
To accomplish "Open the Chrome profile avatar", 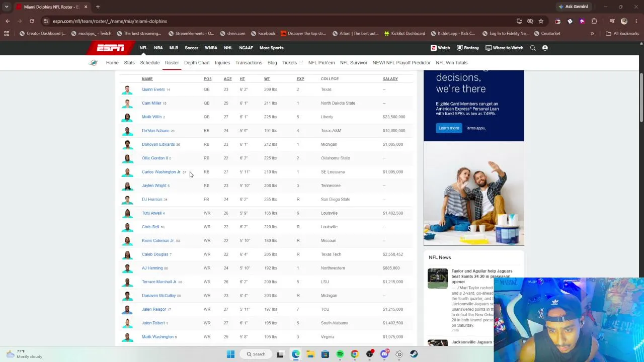I will click(624, 21).
